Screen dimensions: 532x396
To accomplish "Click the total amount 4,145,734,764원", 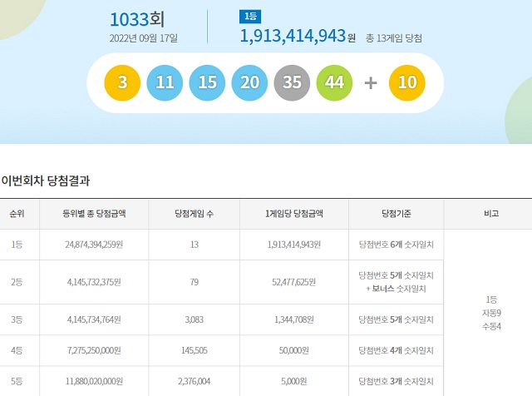I will (94, 319).
